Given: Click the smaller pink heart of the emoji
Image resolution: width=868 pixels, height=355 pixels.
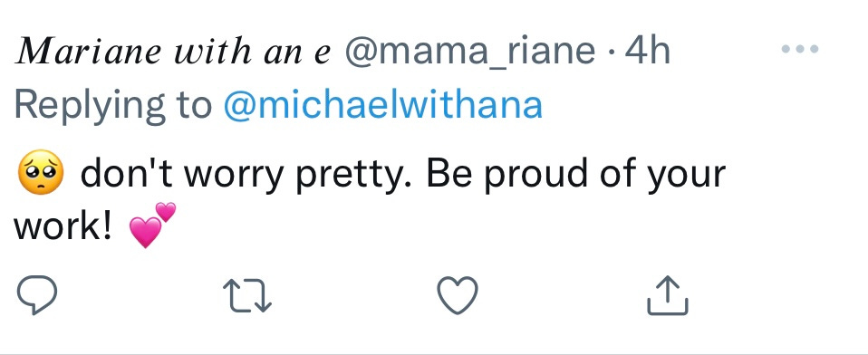Looking at the screenshot, I should (x=166, y=212).
